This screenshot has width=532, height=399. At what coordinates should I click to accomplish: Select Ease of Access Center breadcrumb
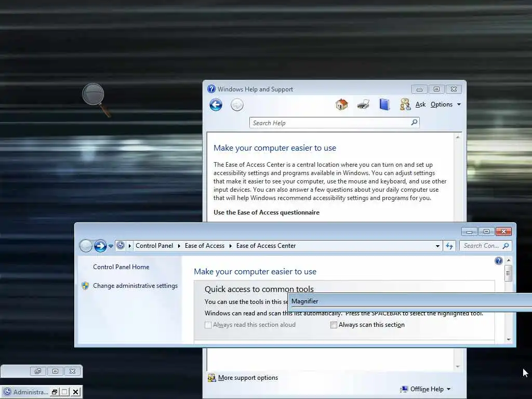pos(266,246)
